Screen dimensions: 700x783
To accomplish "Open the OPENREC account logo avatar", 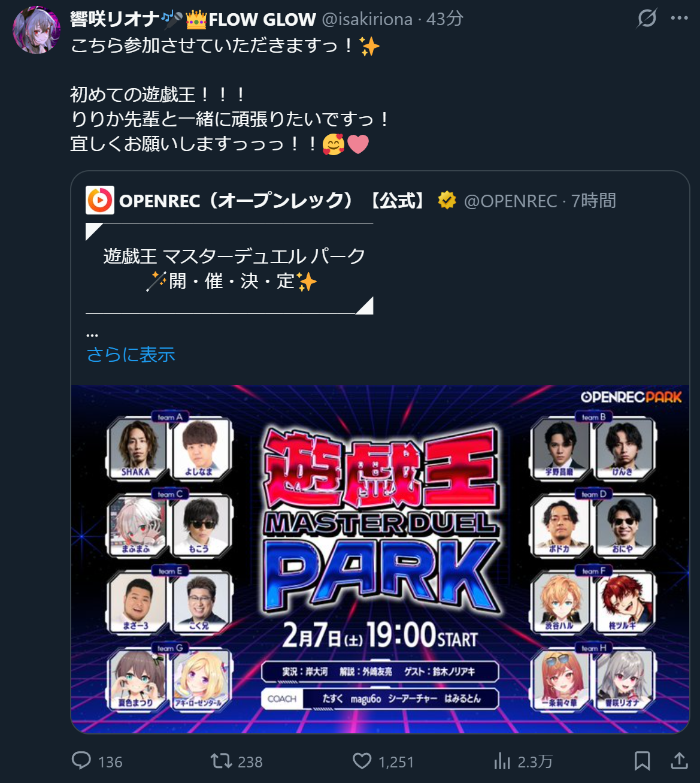I will [x=100, y=200].
